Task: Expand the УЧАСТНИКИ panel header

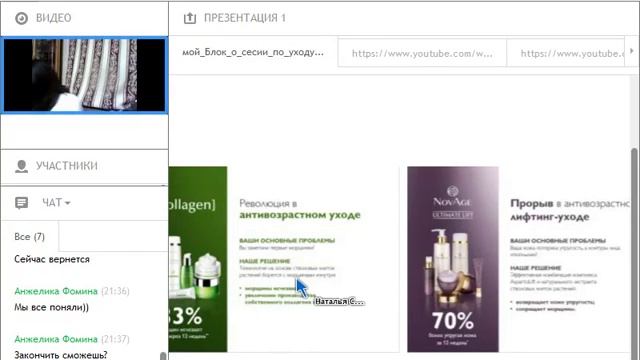Action: (x=84, y=166)
